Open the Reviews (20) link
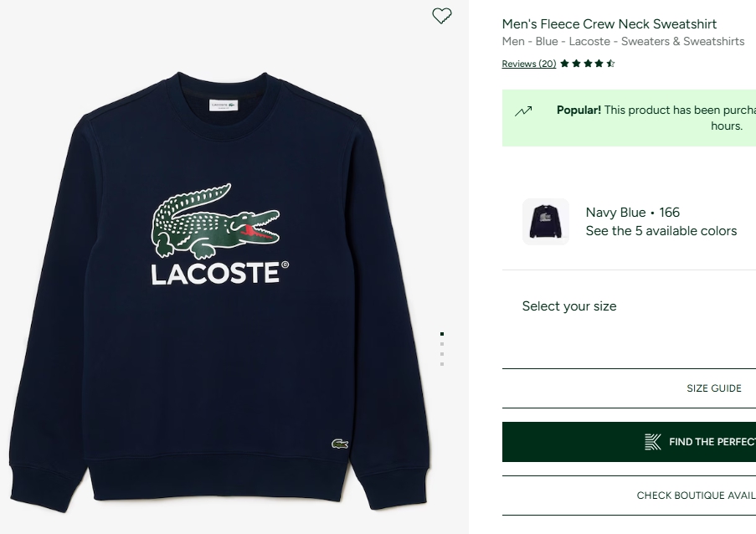The image size is (756, 534). [529, 64]
